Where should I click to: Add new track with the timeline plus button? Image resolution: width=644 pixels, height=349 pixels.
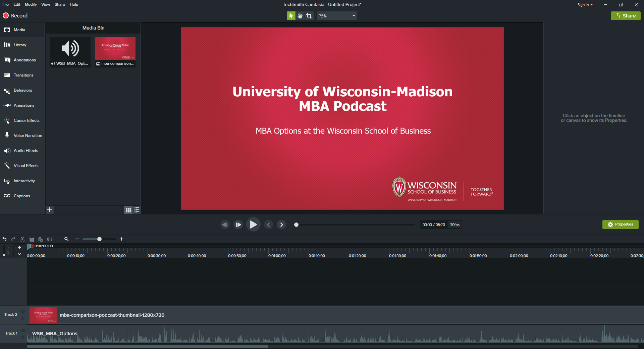pyautogui.click(x=19, y=247)
